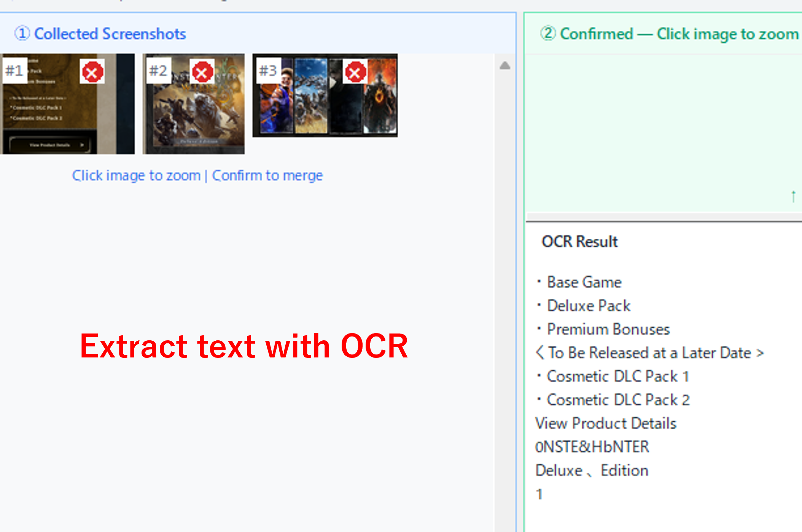Viewport: 802px width, 532px height.
Task: Click the circled 2 step icon
Action: click(x=548, y=33)
